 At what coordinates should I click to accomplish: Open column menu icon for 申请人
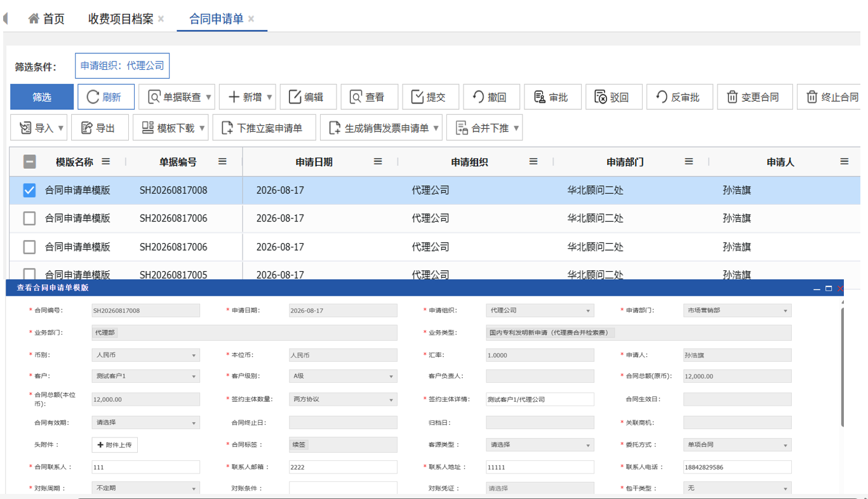click(x=845, y=162)
